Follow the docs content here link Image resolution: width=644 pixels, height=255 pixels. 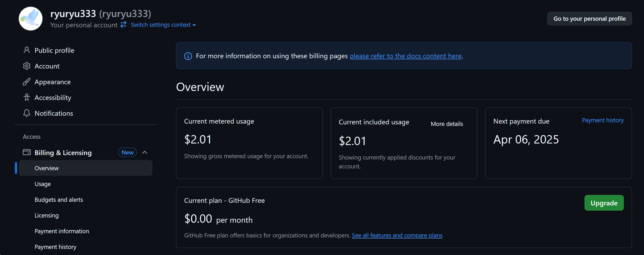[x=406, y=56]
